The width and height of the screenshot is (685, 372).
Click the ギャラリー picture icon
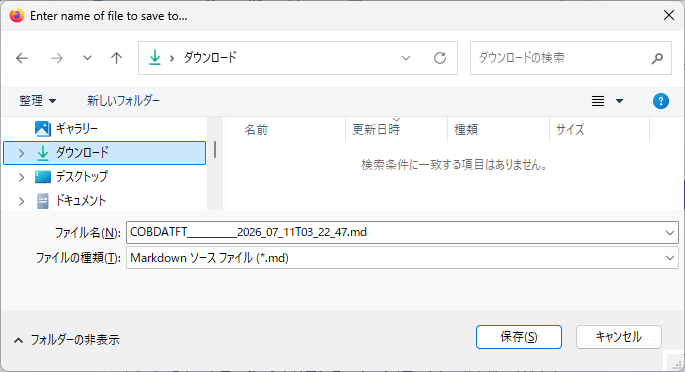[42, 129]
